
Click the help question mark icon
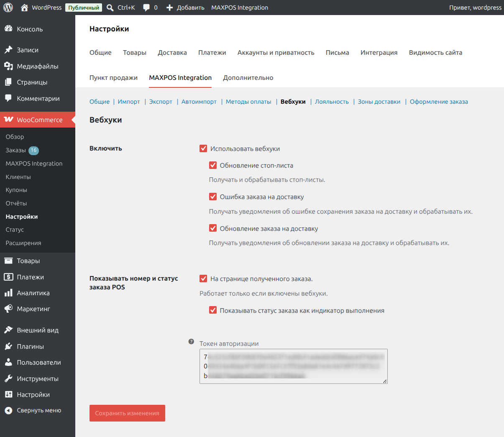(x=191, y=342)
